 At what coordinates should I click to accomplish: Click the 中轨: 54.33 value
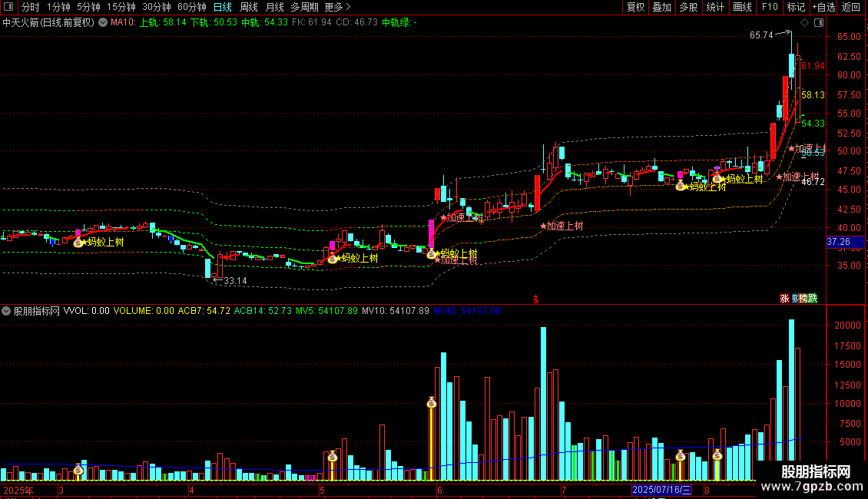click(264, 23)
